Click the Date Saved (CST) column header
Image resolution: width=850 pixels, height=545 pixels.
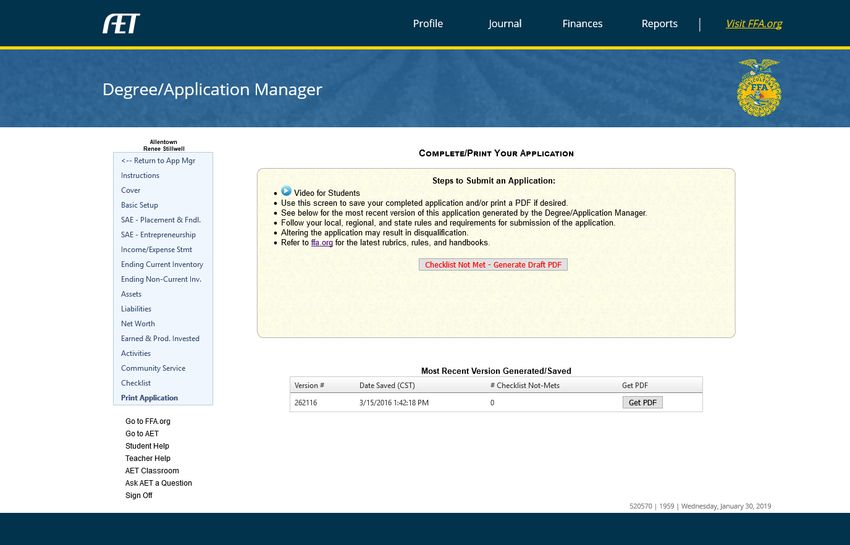click(387, 385)
